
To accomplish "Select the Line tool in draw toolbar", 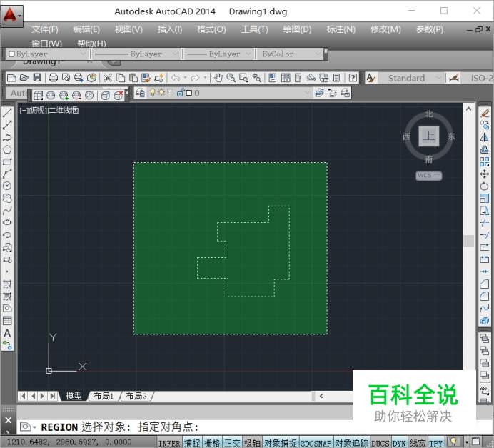I will point(7,113).
